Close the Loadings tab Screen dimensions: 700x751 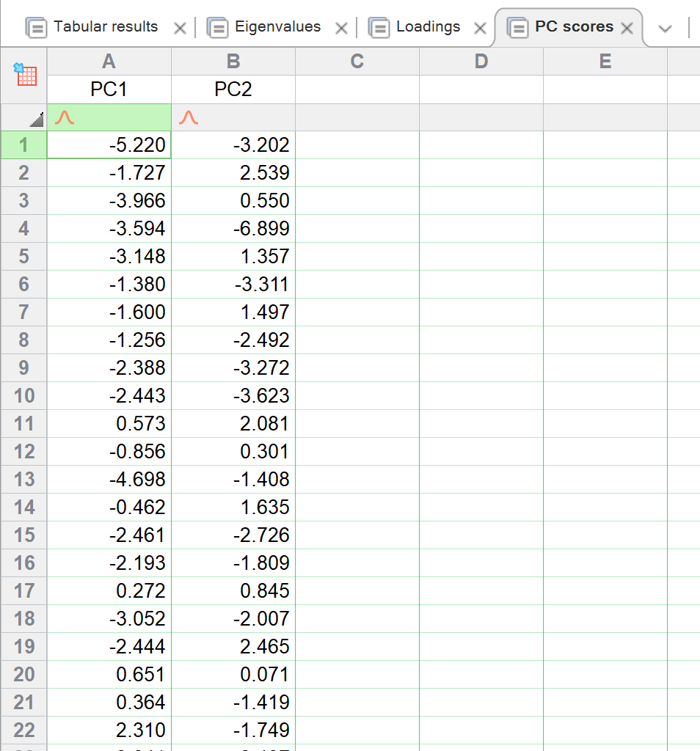480,29
